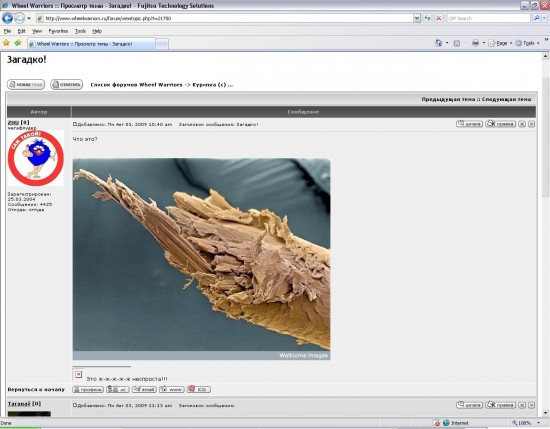The height and width of the screenshot is (429, 550).
Task: Click the Add to Favorites icon
Action: click(x=18, y=43)
